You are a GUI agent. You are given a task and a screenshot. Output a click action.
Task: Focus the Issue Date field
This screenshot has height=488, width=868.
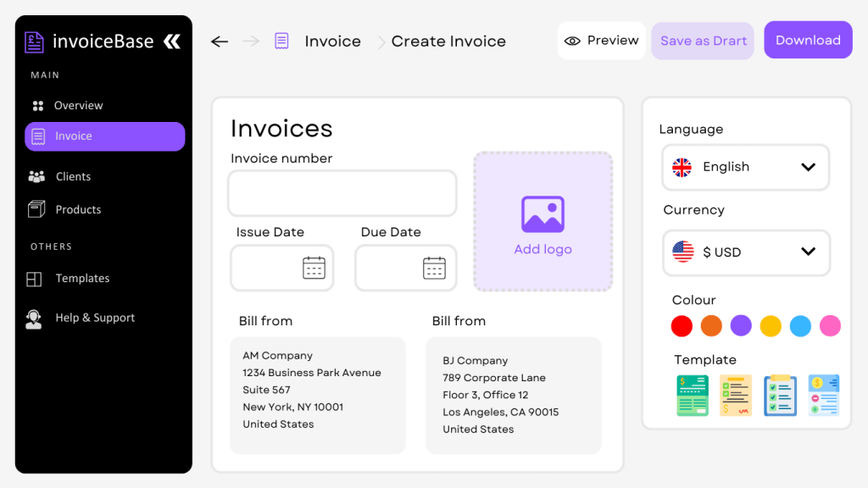281,268
